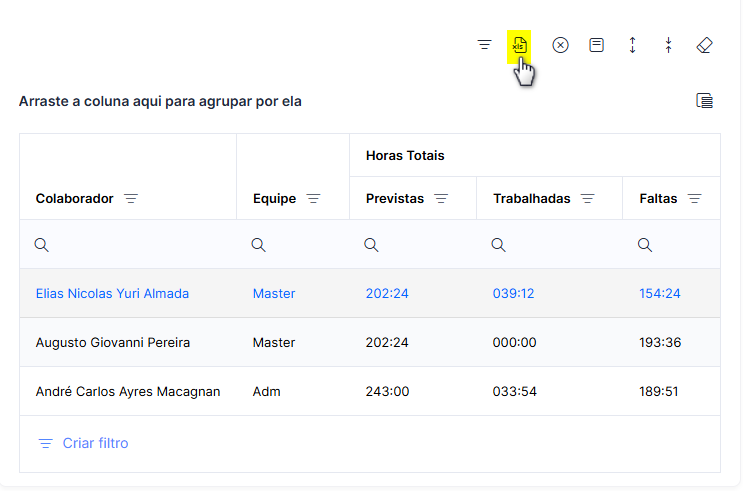Collapse all rows with inward arrows icon

669,45
